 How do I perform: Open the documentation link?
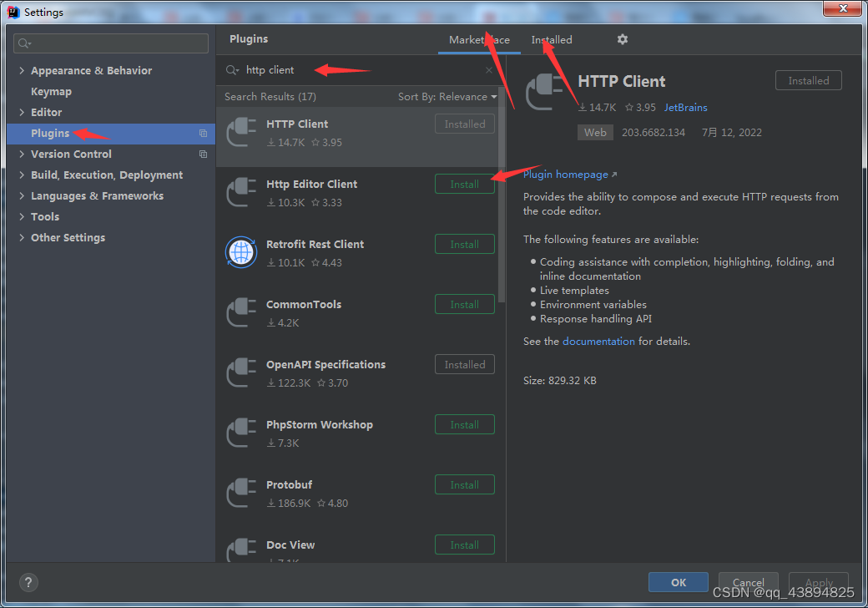pos(598,341)
